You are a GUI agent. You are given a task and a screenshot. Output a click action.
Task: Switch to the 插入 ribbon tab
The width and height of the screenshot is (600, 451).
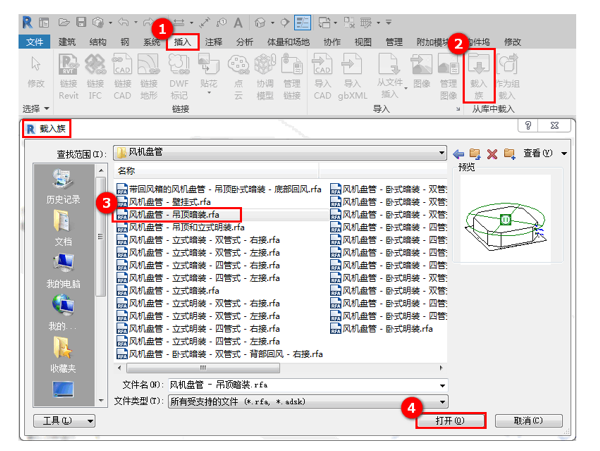pos(182,42)
